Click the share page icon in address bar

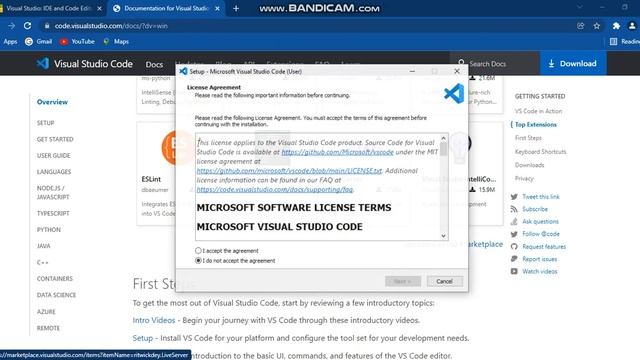click(x=580, y=26)
